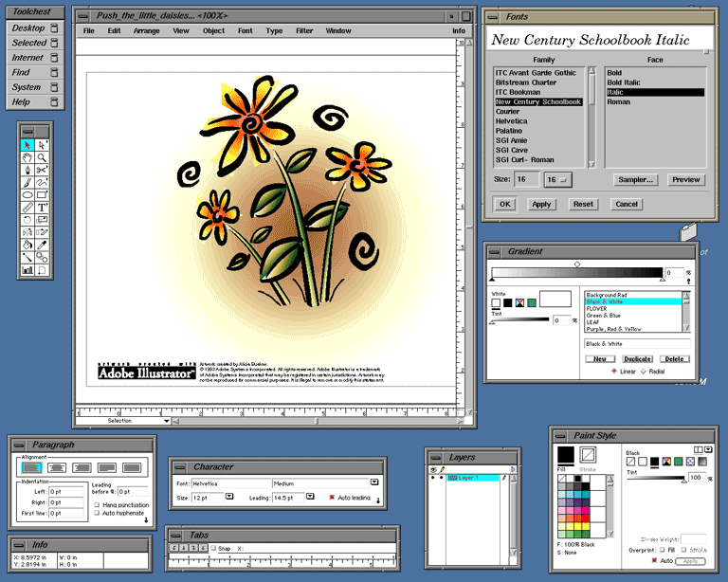Select the Graph tool
Viewport: 728px width, 582px height.
point(27,269)
